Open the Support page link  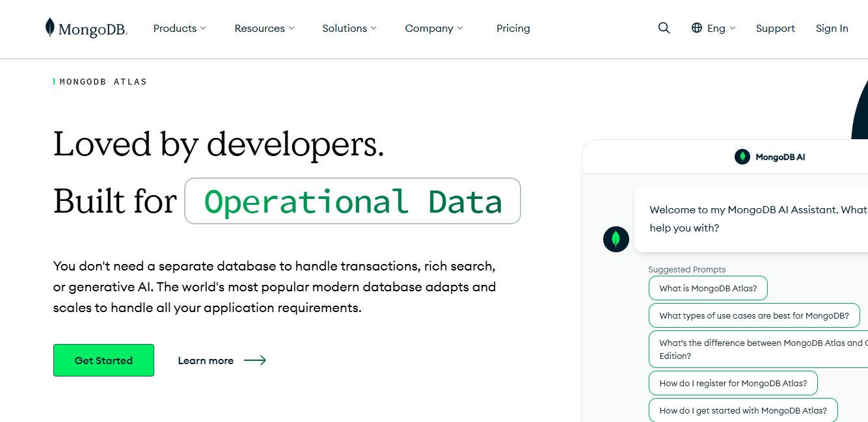coord(775,28)
